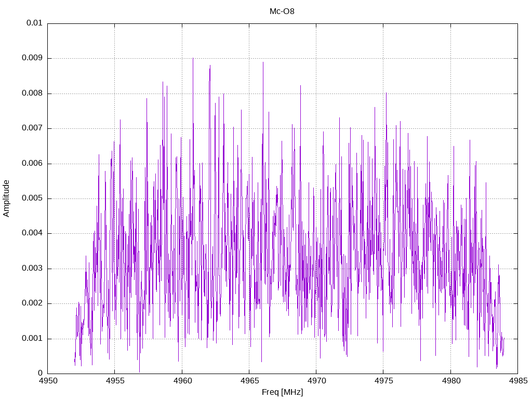Click the 4985 x-axis tick label
Screen dimensions: 532x399
(518, 381)
